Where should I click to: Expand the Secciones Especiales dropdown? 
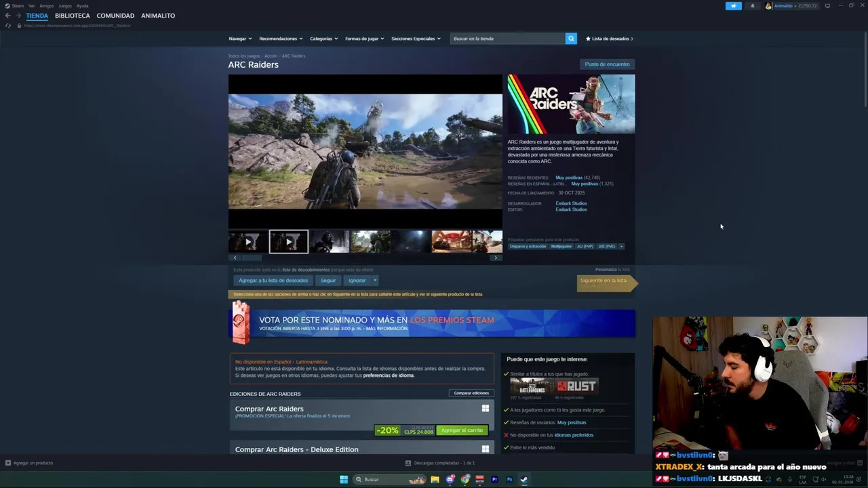pos(416,39)
